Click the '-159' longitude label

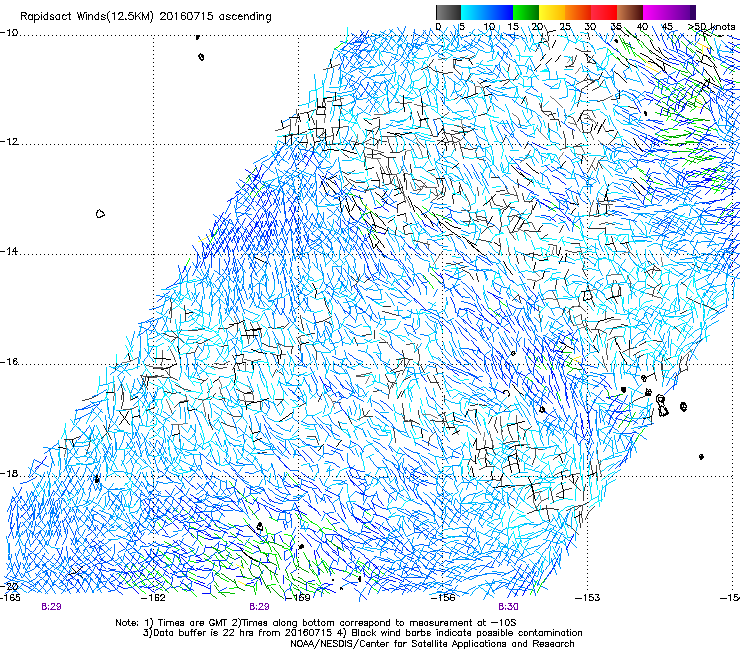(298, 598)
